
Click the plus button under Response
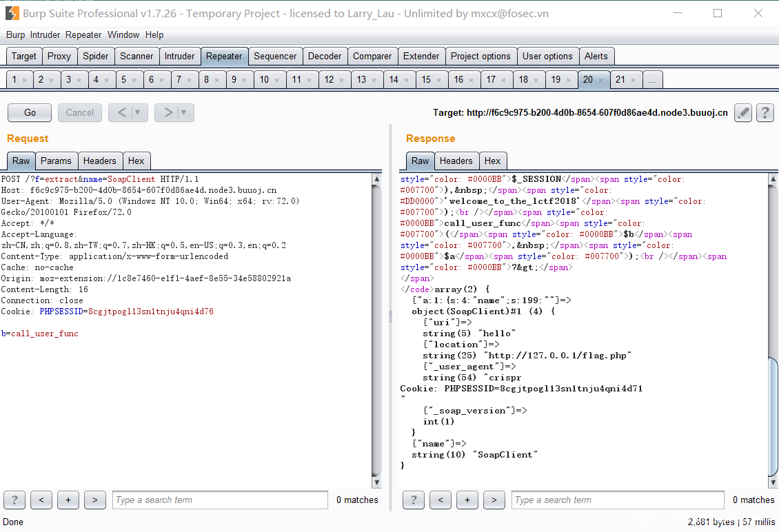(467, 500)
